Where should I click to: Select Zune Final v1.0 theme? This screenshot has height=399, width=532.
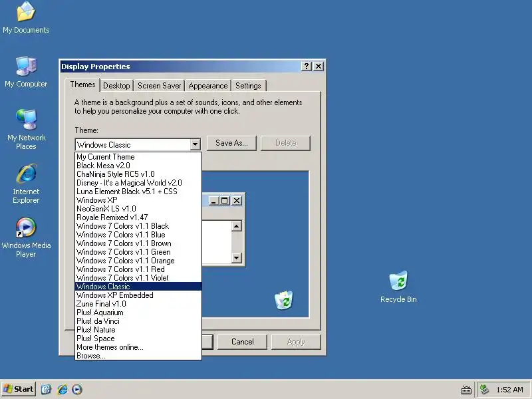pos(138,304)
